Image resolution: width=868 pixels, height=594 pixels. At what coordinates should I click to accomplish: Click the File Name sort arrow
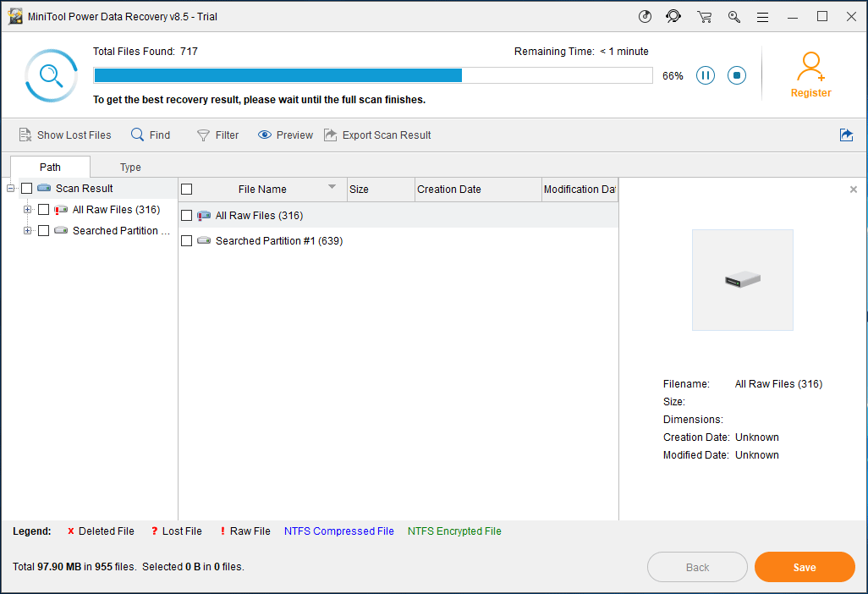coord(332,186)
